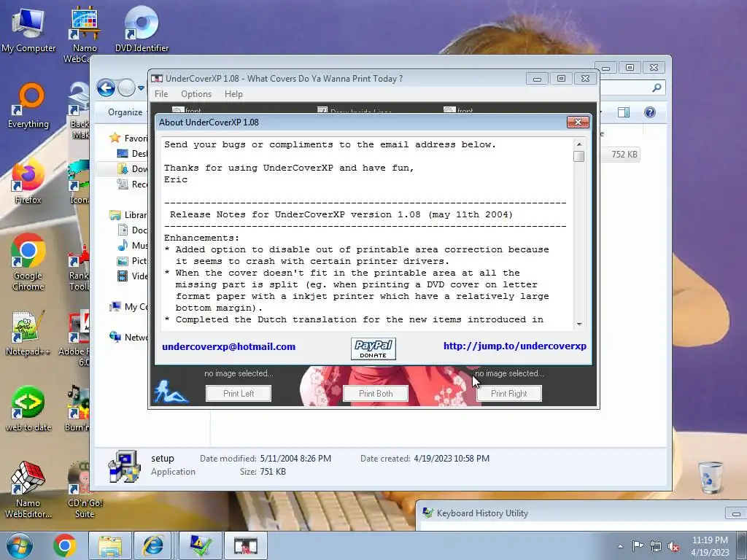Click Show desktop button at taskbar end
The image size is (747, 560).
(x=741, y=545)
